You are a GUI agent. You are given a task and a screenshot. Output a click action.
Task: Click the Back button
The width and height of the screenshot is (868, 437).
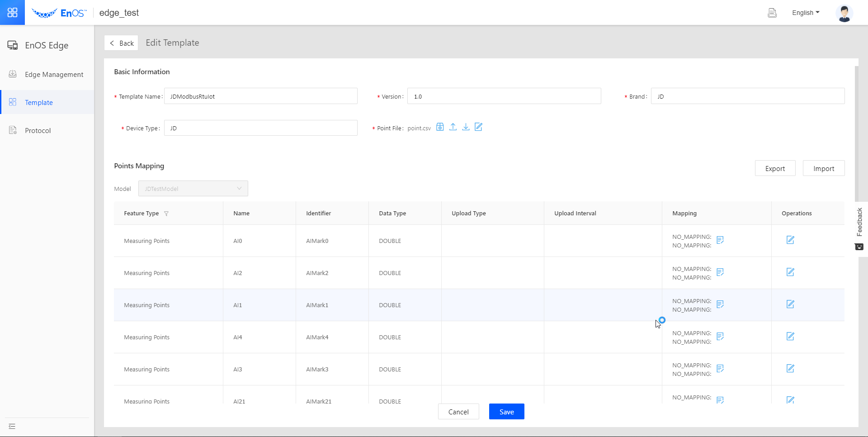[x=121, y=43]
